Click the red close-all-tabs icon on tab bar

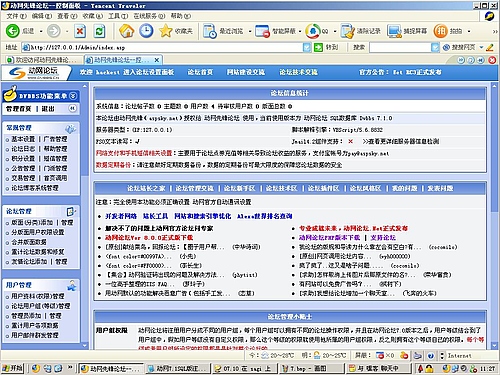click(492, 60)
